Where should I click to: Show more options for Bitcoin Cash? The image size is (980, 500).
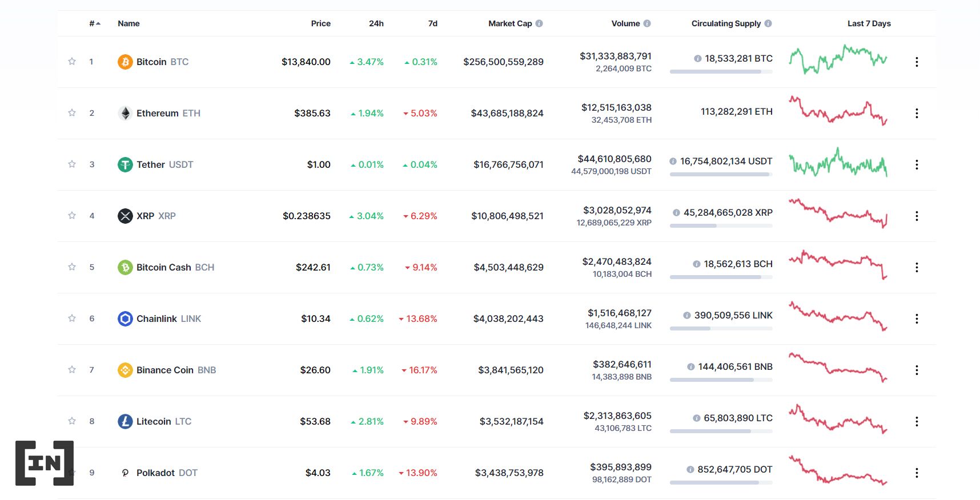pyautogui.click(x=917, y=267)
